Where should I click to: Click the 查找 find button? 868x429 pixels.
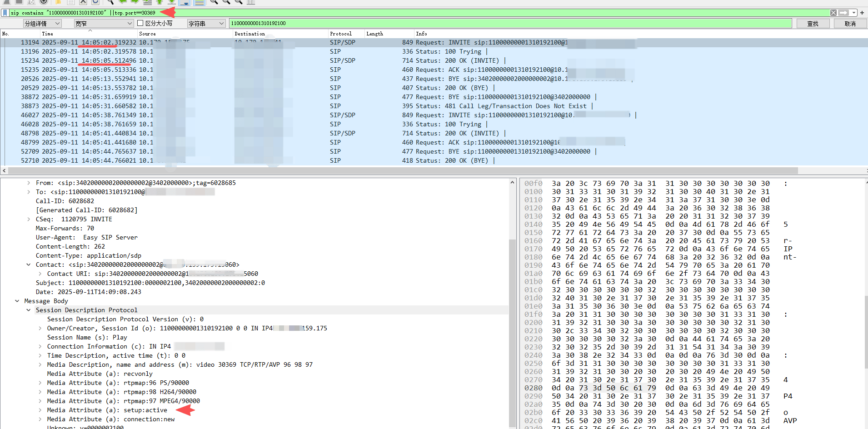pyautogui.click(x=813, y=24)
